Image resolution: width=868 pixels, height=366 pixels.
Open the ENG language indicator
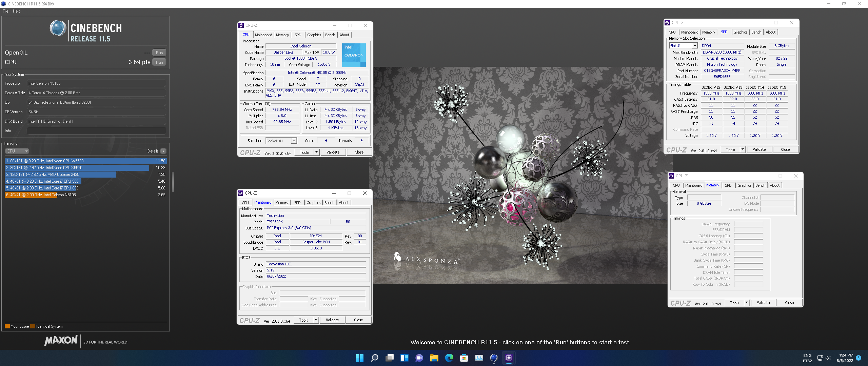click(x=807, y=358)
